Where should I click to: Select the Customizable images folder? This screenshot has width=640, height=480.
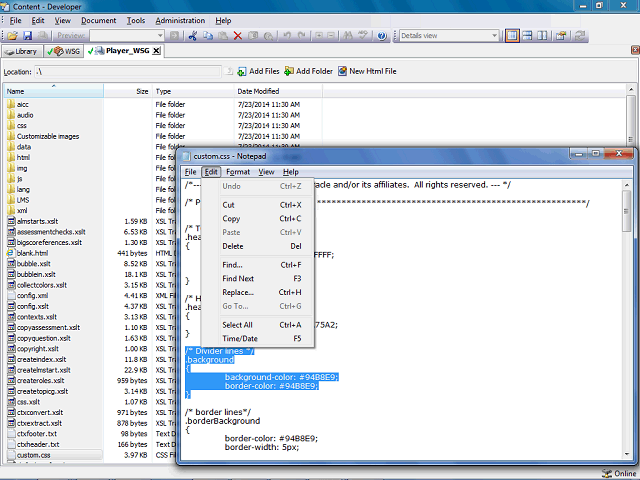coord(48,136)
